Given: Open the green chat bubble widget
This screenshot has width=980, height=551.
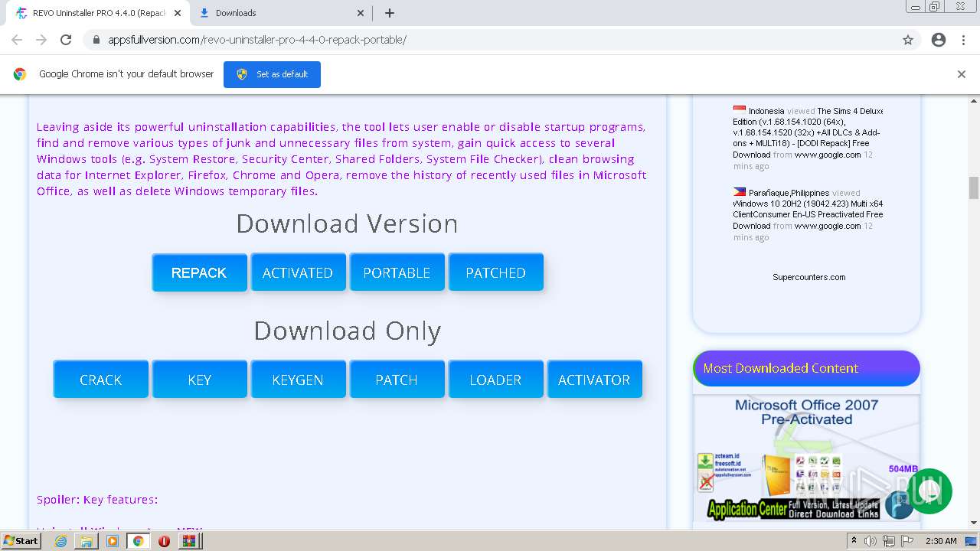Looking at the screenshot, I should click(929, 491).
